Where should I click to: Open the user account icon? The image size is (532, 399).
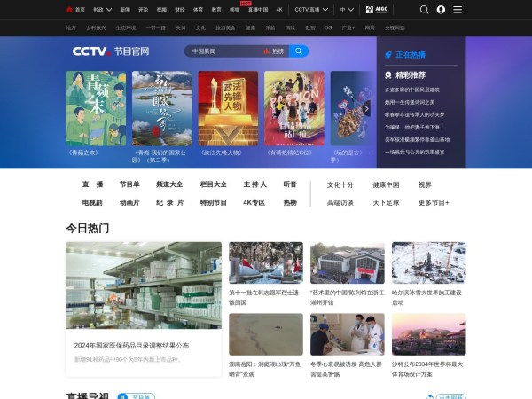[x=441, y=10]
